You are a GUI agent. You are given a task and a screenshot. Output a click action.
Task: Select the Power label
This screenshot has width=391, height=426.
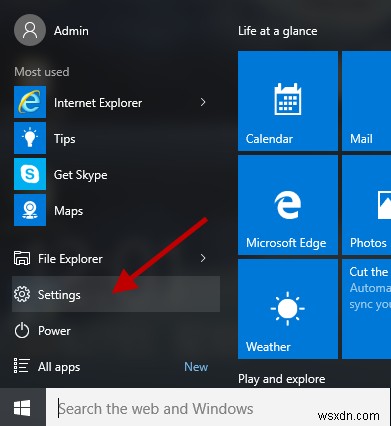pos(54,331)
